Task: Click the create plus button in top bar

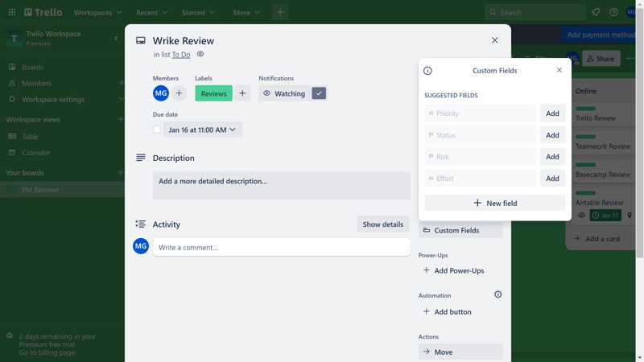Action: click(x=280, y=12)
